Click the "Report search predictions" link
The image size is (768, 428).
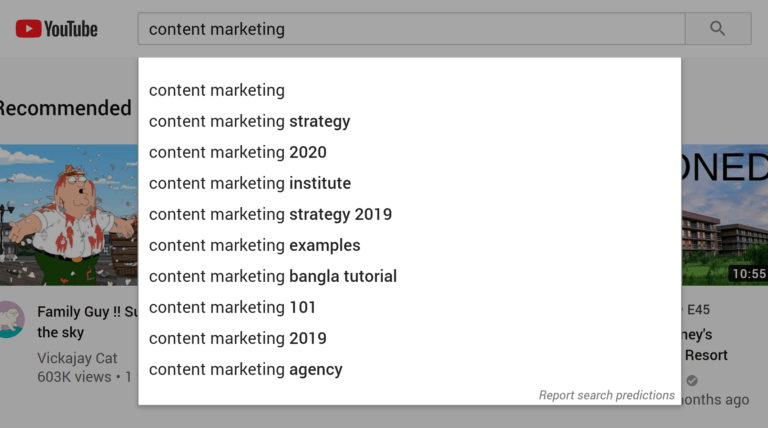pos(606,395)
